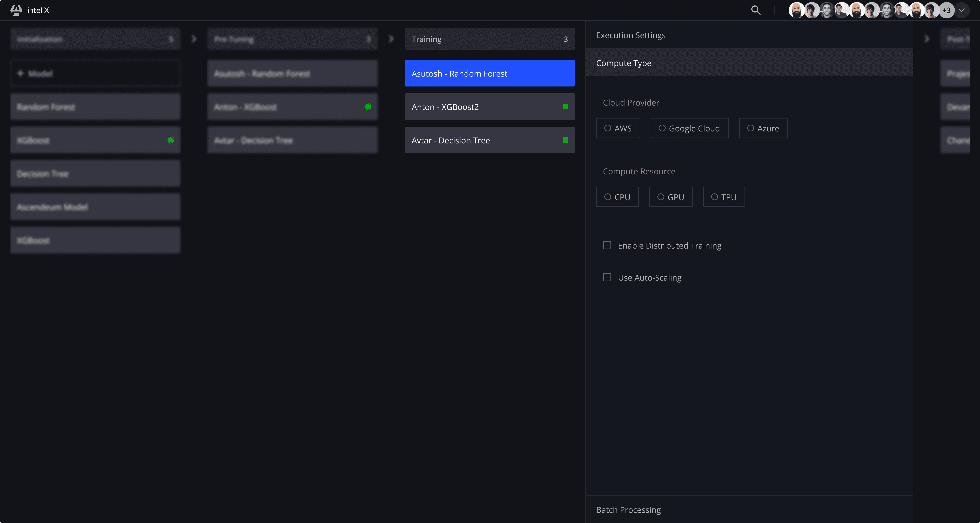Click chevron between Initialization and Pre-Tuning

[x=194, y=39]
